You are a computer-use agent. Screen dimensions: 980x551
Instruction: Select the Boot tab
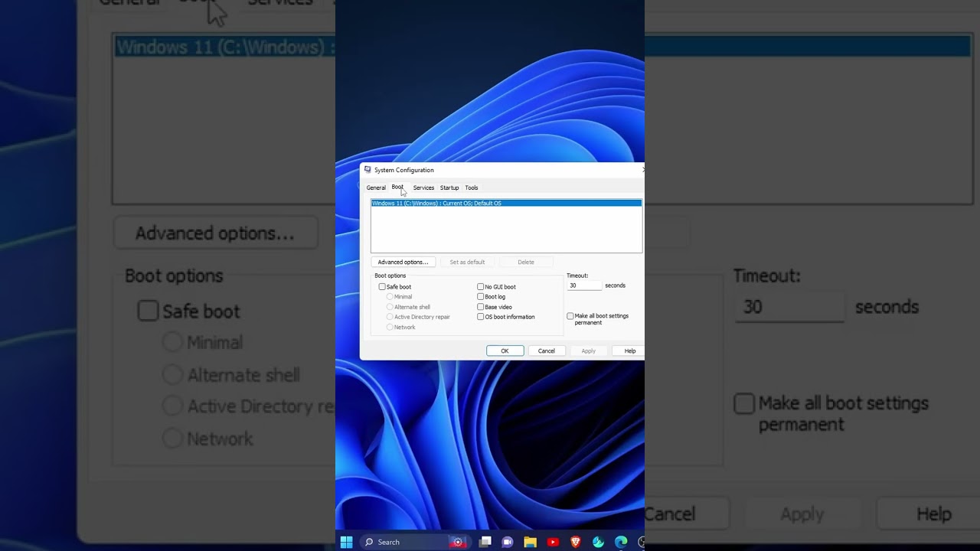click(x=397, y=187)
